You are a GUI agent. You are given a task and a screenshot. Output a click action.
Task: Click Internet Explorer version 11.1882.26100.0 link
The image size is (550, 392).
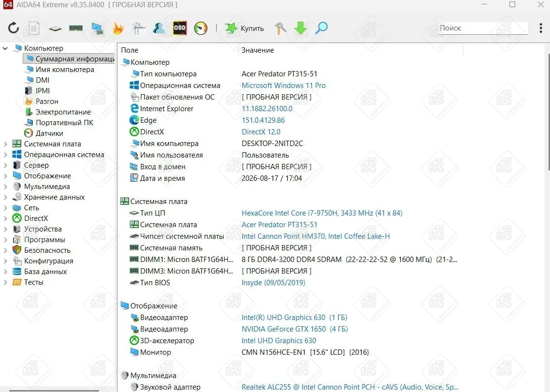pyautogui.click(x=267, y=108)
